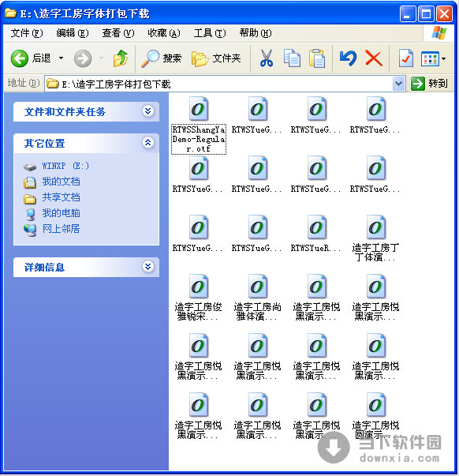459x476 pixels.
Task: Expand the address bar dropdown arrow
Action: pos(398,84)
